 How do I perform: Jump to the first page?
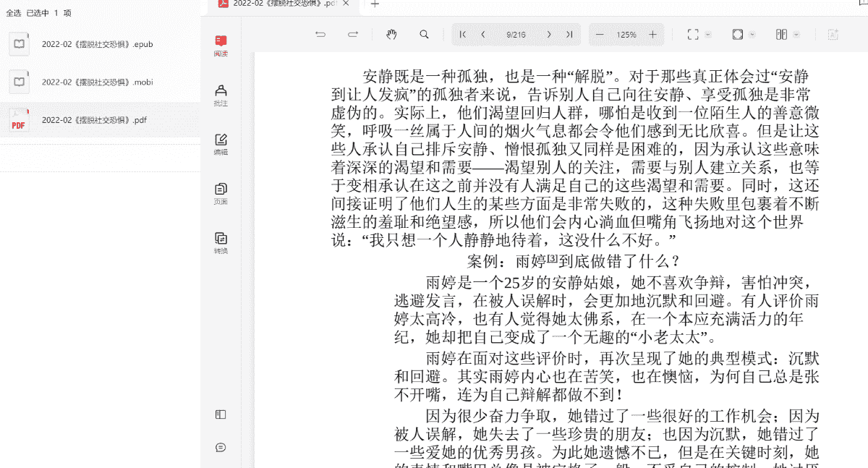point(463,35)
